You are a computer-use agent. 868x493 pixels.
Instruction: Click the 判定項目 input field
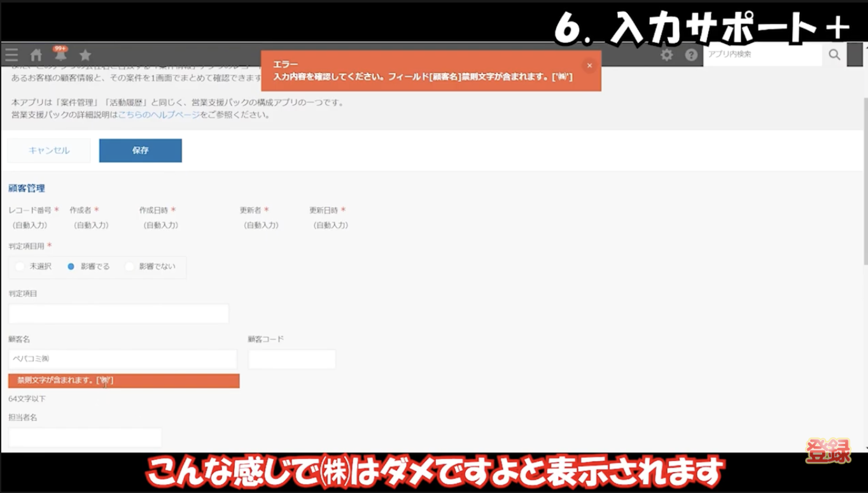118,313
